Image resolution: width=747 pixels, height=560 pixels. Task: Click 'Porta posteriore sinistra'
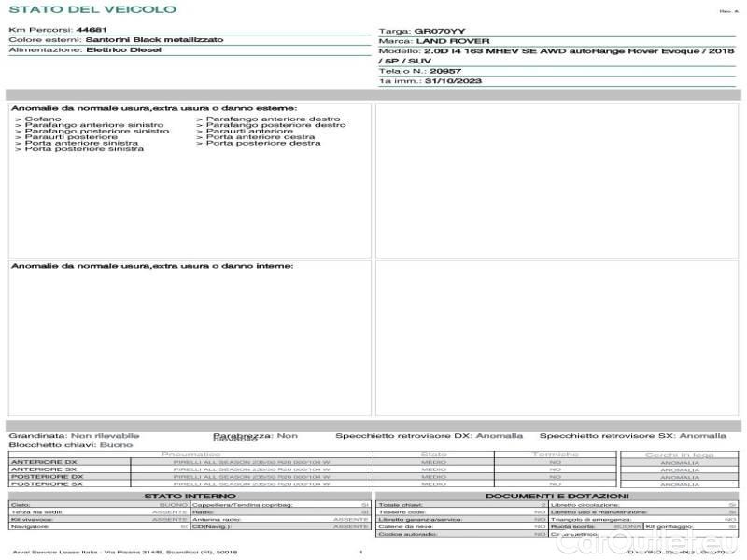(x=84, y=148)
